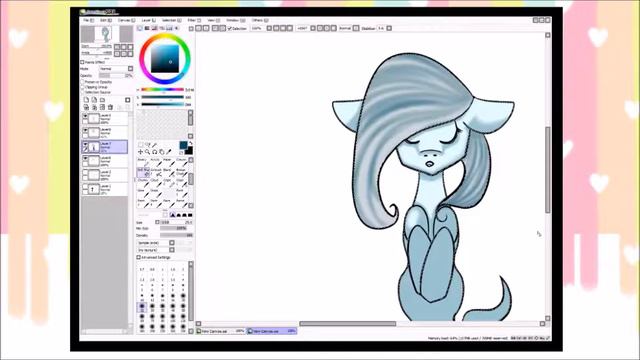Open brush shape simple circle dropdown
This screenshot has height=360, width=640.
pyautogui.click(x=172, y=242)
